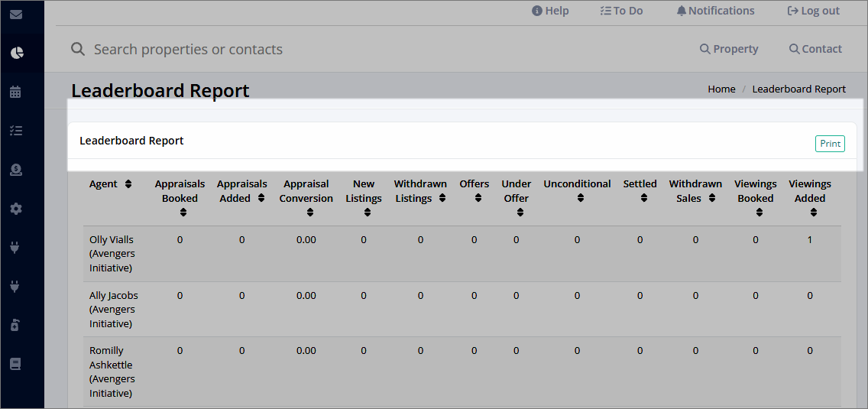Focus the search properties or contacts field
This screenshot has height=409, width=868.
(x=306, y=49)
